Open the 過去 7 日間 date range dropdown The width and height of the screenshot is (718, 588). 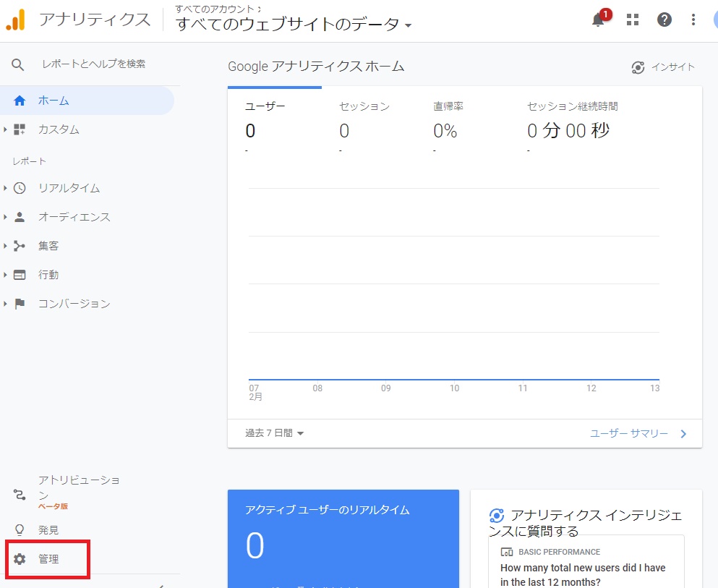[274, 433]
